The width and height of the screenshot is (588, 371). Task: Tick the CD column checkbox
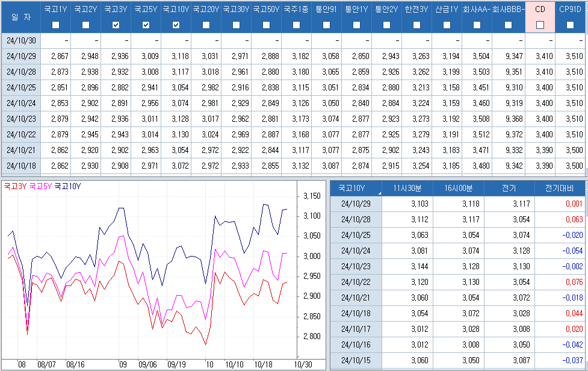point(540,25)
